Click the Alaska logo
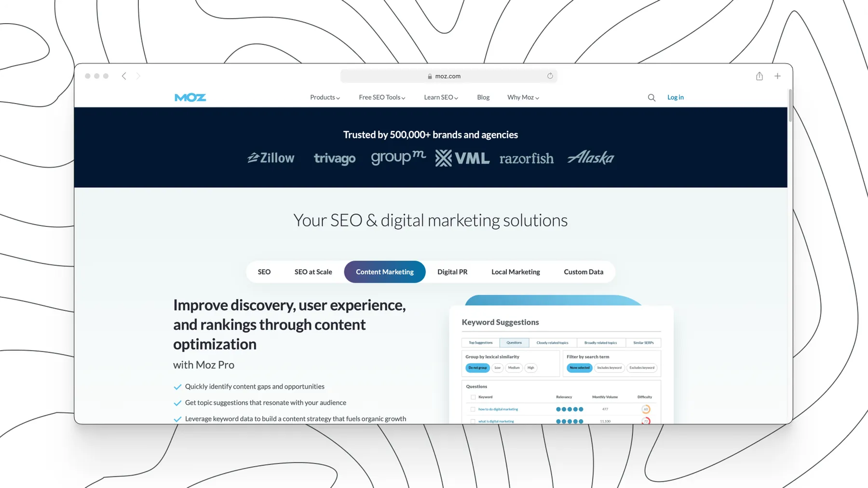868x488 pixels. (591, 157)
